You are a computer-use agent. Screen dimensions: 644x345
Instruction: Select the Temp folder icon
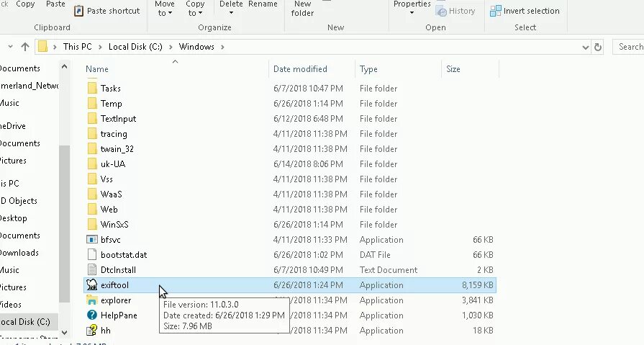(92, 104)
